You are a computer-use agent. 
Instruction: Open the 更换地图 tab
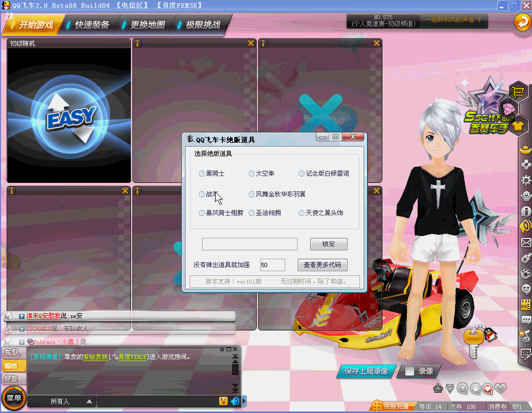click(x=145, y=25)
